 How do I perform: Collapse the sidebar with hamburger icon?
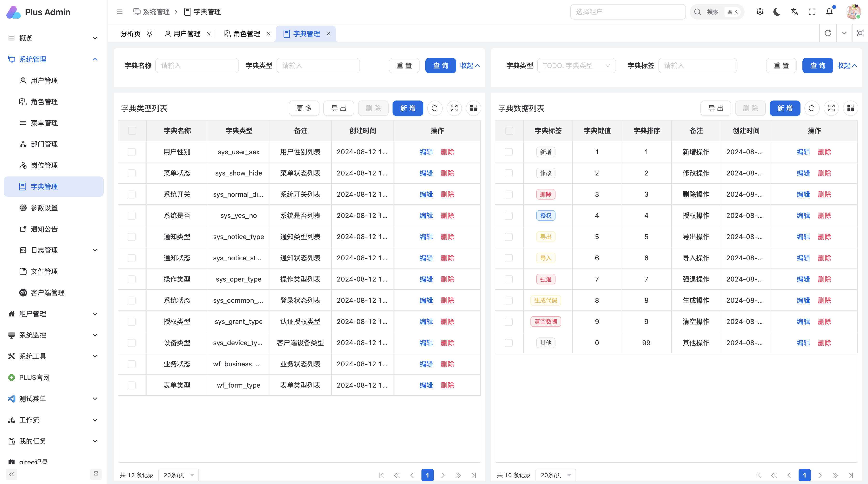click(x=119, y=12)
